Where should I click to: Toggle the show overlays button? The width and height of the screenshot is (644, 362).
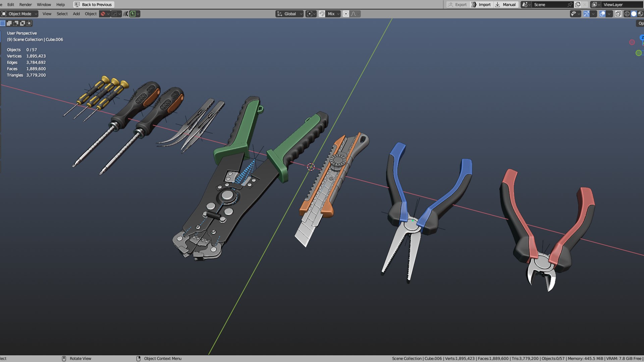(x=602, y=14)
